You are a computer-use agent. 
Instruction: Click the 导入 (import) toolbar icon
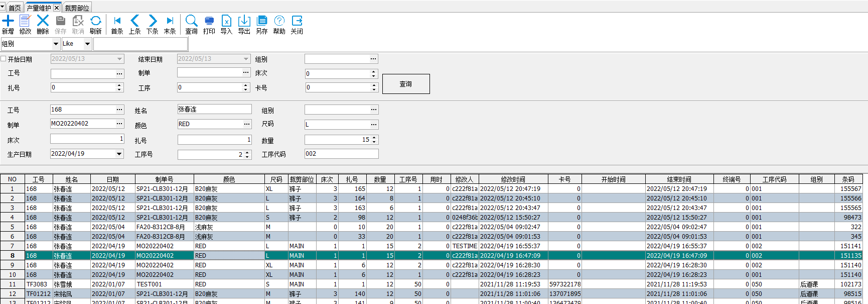coord(226,24)
